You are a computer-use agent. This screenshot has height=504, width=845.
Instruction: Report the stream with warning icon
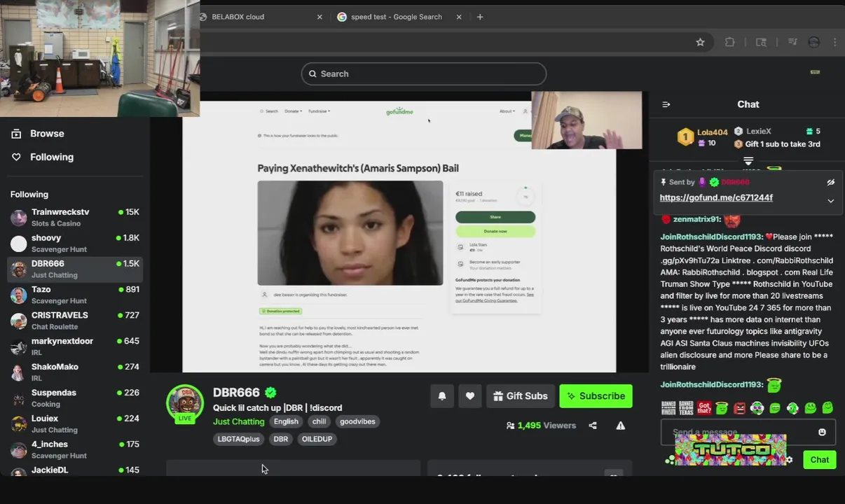coord(621,426)
